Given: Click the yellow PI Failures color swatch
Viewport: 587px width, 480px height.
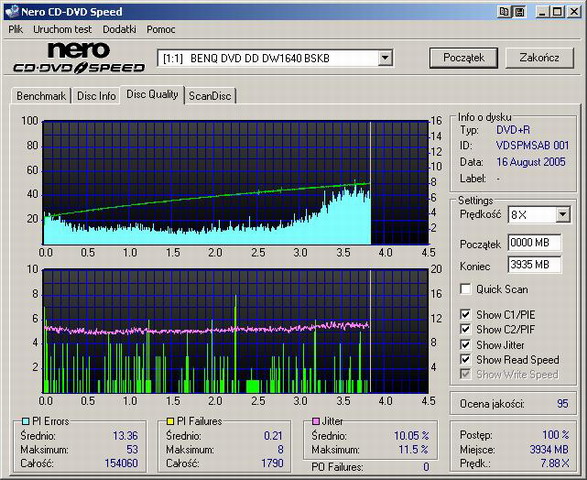Looking at the screenshot, I should point(170,421).
